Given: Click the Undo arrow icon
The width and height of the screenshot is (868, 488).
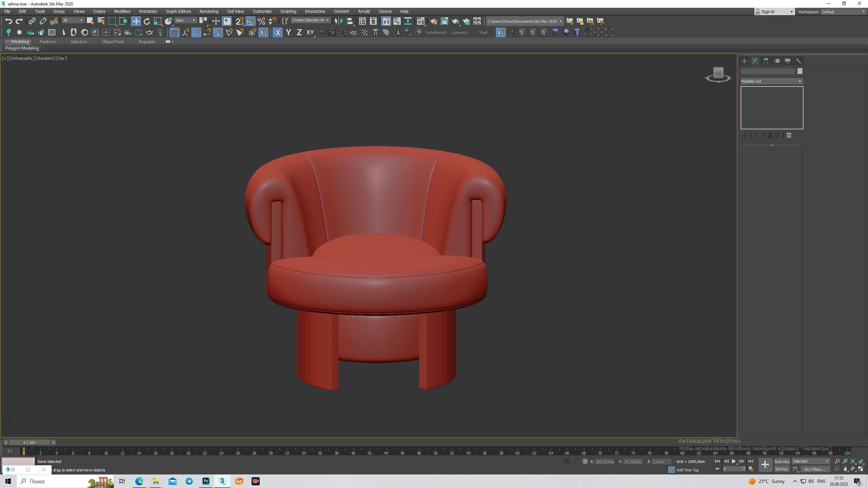Looking at the screenshot, I should click(x=8, y=21).
